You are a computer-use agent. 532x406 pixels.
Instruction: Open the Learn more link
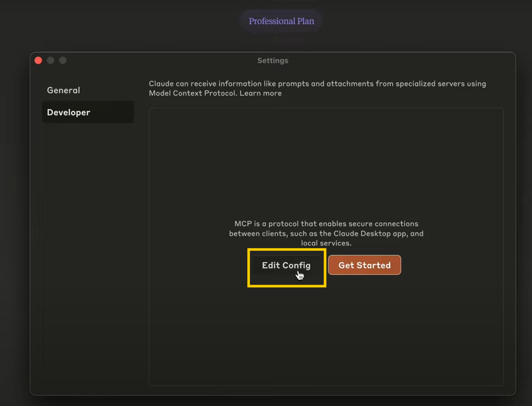pos(261,93)
